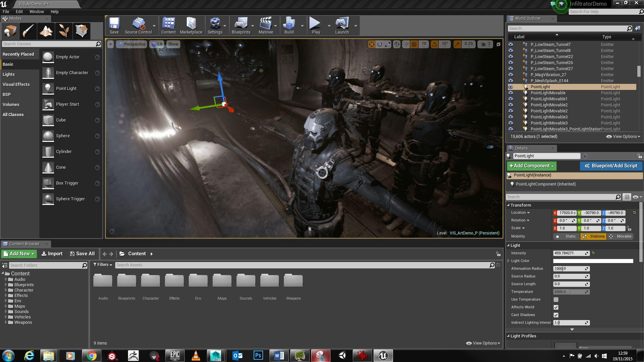
Task: Hide PointLight actor via eye icon
Action: tap(511, 87)
